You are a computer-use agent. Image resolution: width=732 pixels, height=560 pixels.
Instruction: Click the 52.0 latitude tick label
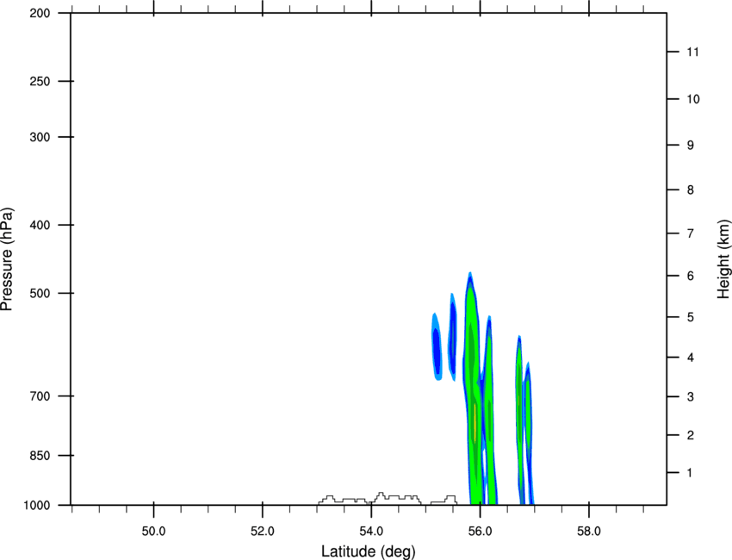tap(263, 532)
